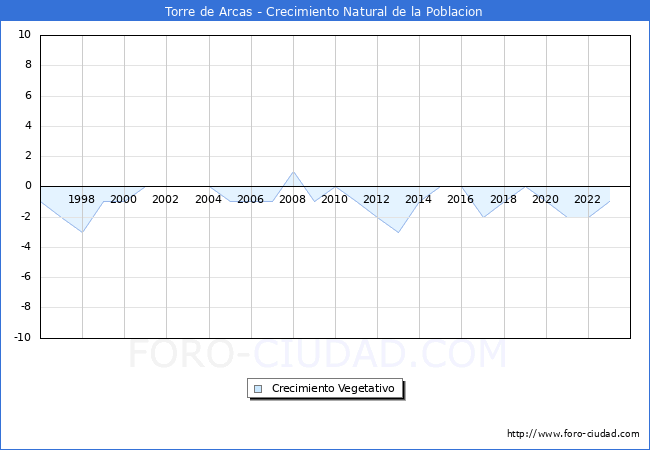Select the 2022 year label
Screen dimensions: 650x450
pyautogui.click(x=588, y=199)
